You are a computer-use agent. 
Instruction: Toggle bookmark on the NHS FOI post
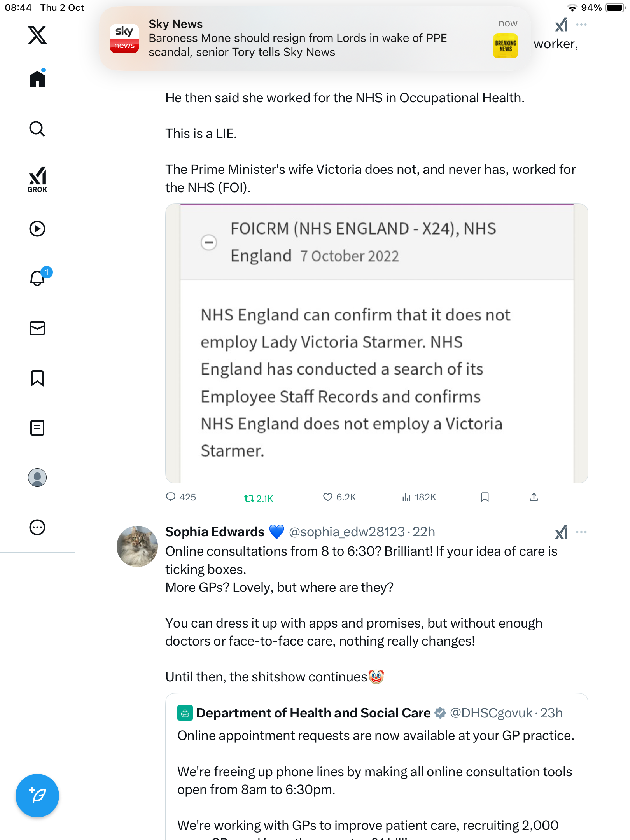(485, 497)
